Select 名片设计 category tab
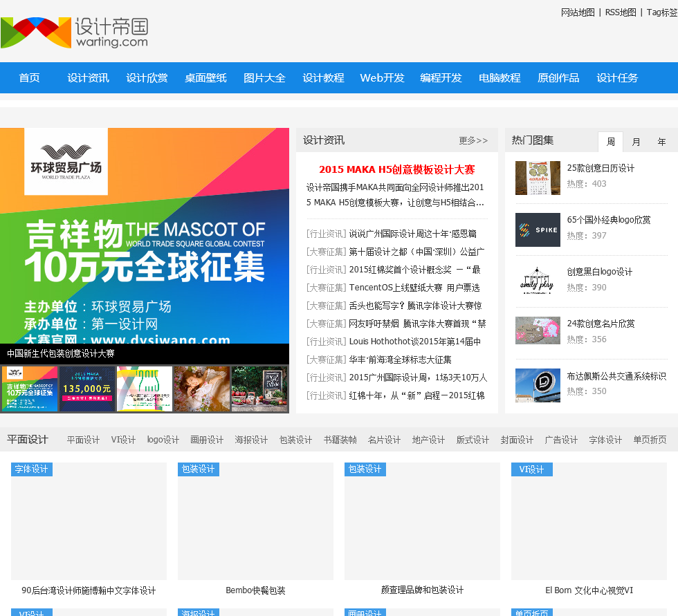Image resolution: width=678 pixels, height=616 pixels. pos(385,440)
